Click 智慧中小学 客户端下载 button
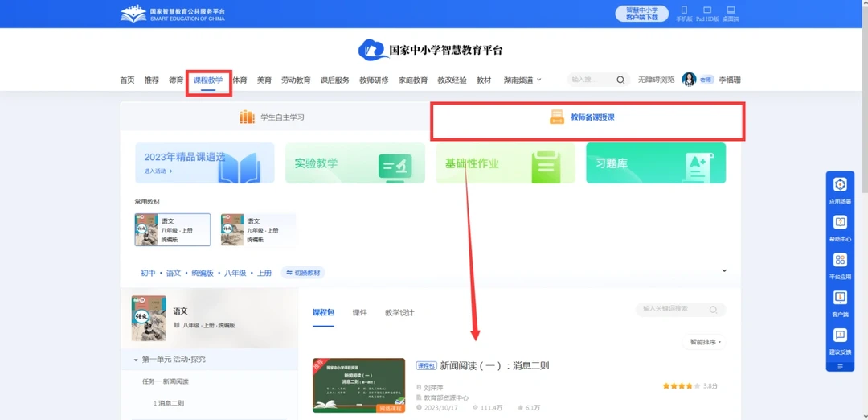 click(641, 14)
